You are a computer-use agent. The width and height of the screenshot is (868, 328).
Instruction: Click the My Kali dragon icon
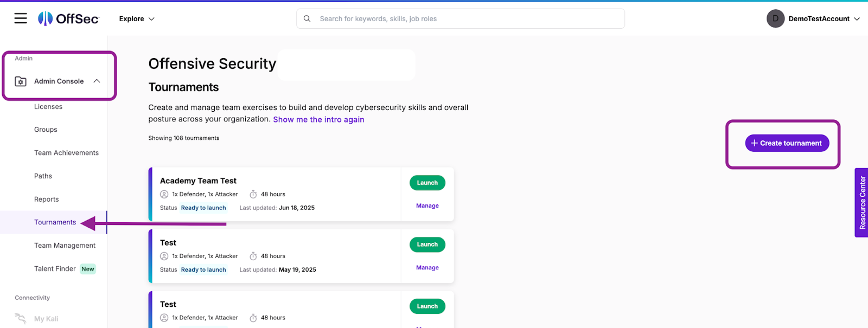(x=21, y=318)
